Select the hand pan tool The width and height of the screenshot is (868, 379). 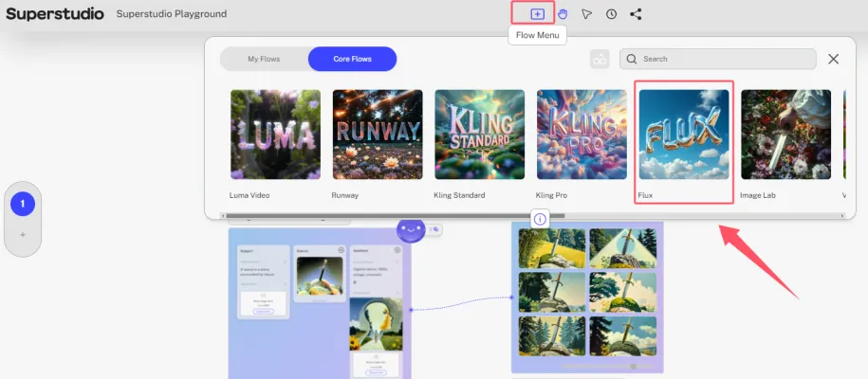pyautogui.click(x=563, y=14)
